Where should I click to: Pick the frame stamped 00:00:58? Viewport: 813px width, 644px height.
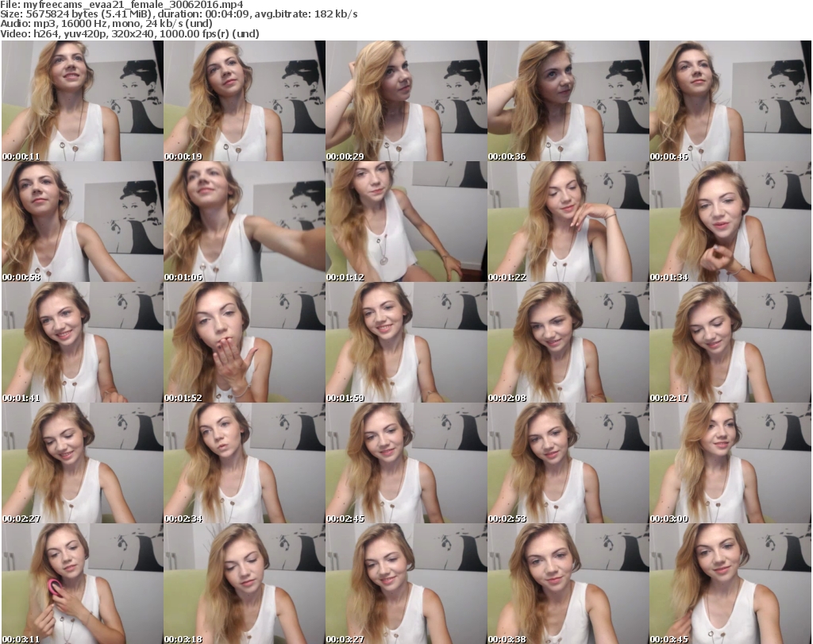82,222
